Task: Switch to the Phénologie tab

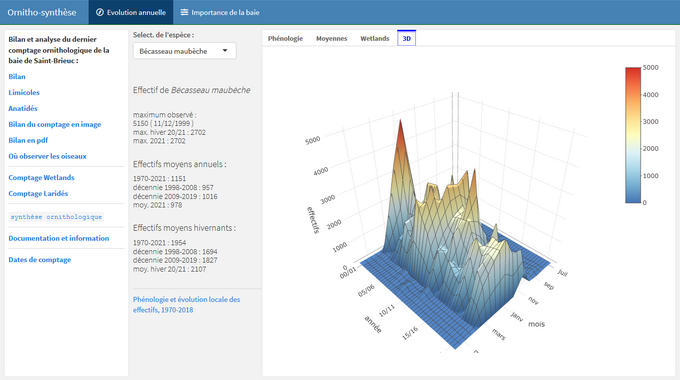Action: coord(285,39)
